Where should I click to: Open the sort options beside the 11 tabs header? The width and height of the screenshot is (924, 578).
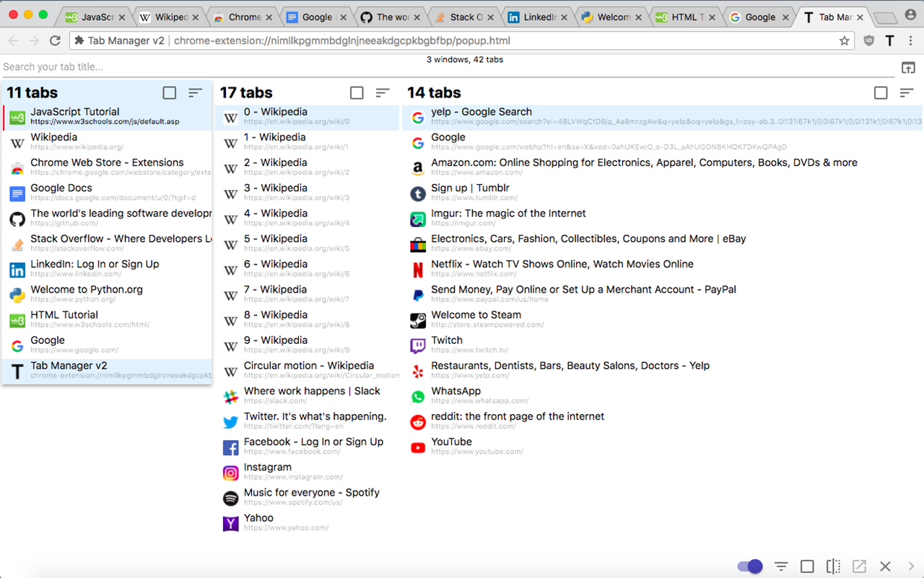point(194,92)
